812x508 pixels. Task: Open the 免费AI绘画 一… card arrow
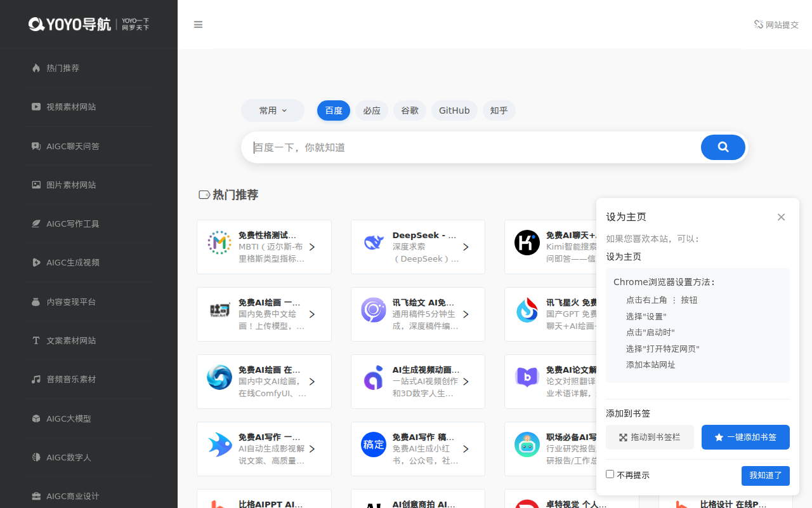click(x=312, y=314)
